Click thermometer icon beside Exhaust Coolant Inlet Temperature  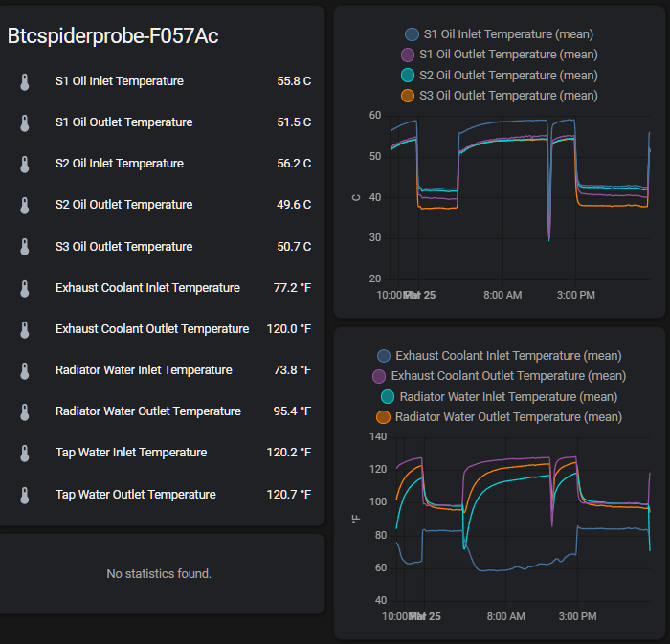(x=25, y=288)
